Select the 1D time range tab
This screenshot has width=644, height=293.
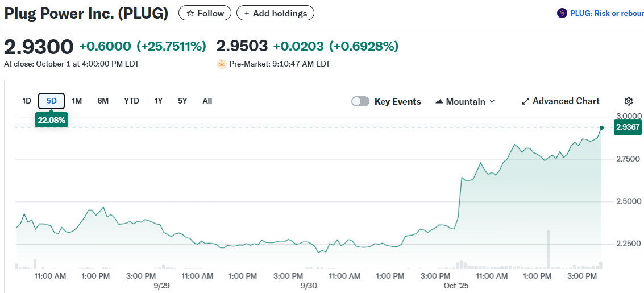27,101
